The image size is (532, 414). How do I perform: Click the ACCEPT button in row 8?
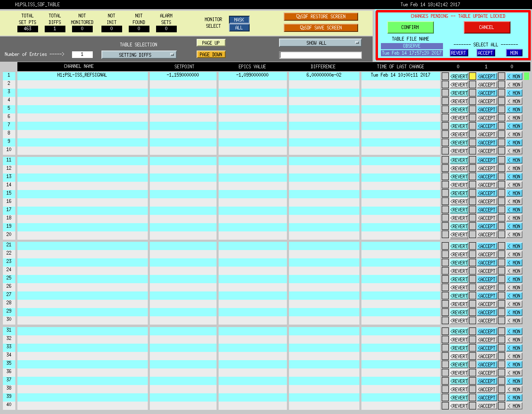pos(487,135)
